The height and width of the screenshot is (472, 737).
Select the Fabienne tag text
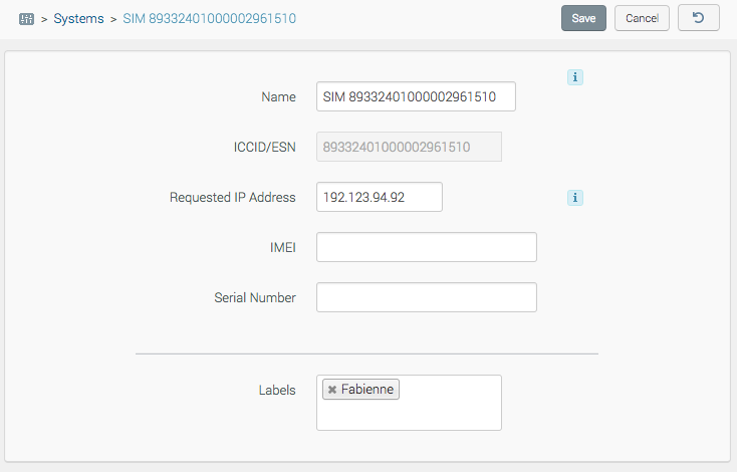(367, 389)
